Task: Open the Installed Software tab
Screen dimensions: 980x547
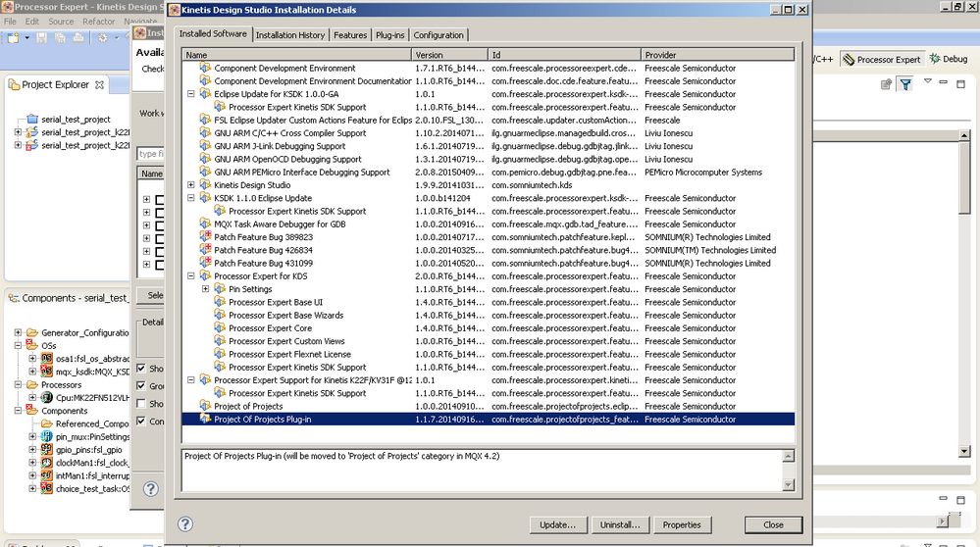Action: coord(213,33)
